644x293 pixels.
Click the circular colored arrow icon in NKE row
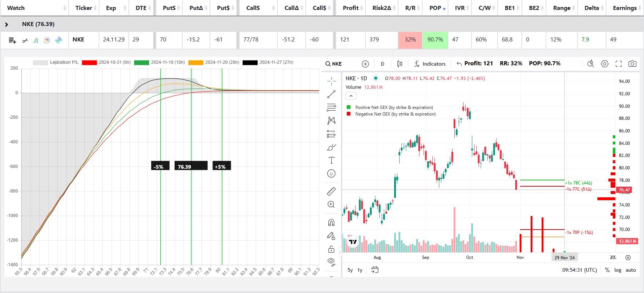pos(47,40)
